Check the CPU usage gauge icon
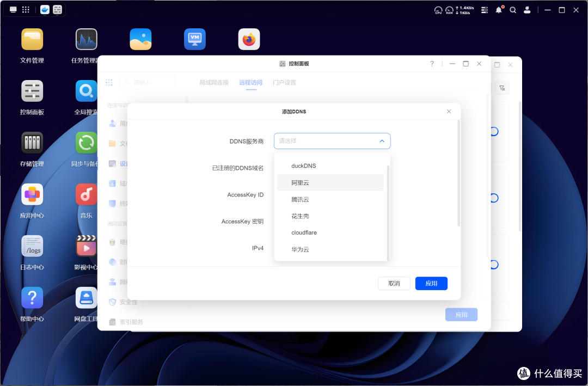This screenshot has height=386, width=588. click(x=438, y=10)
